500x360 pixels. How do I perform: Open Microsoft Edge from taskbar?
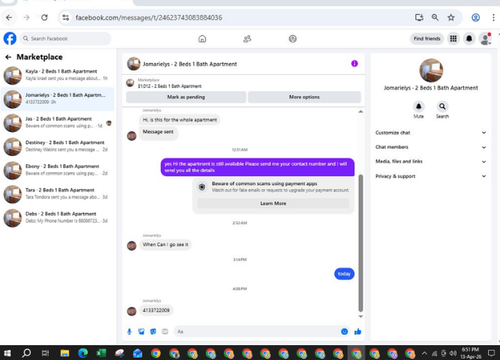83,353
